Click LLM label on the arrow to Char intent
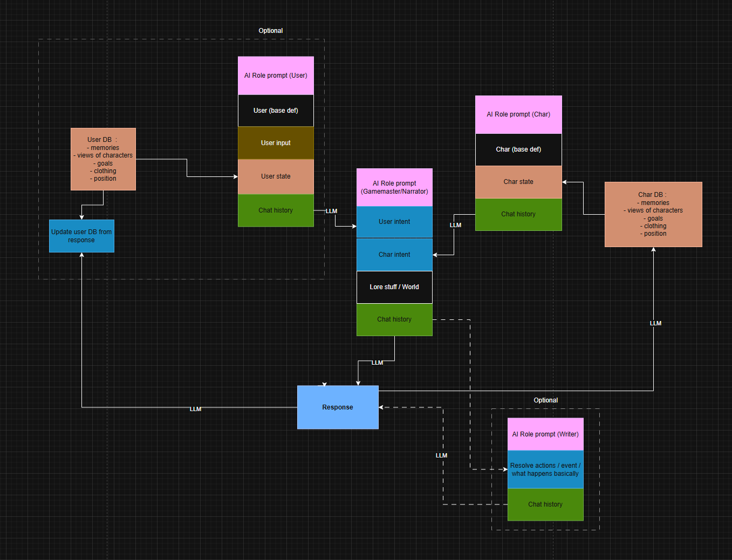Viewport: 732px width, 560px height. [x=455, y=225]
